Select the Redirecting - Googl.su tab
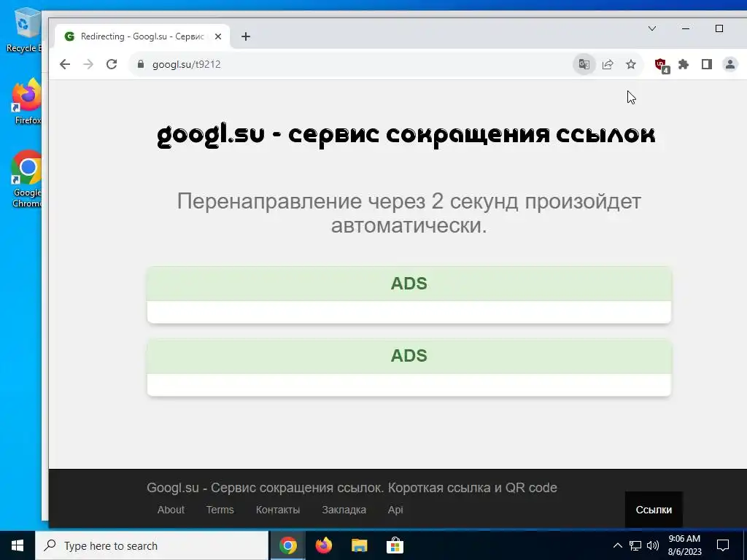 pos(142,36)
